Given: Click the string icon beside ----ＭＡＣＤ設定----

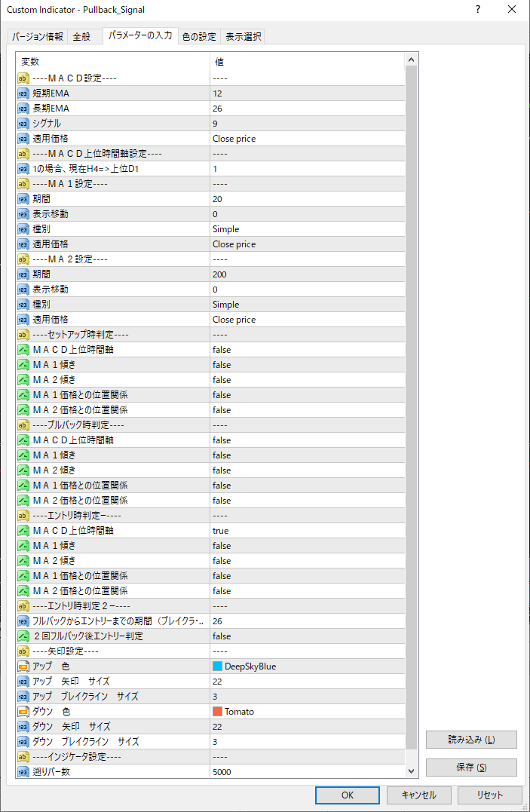Looking at the screenshot, I should 23,78.
